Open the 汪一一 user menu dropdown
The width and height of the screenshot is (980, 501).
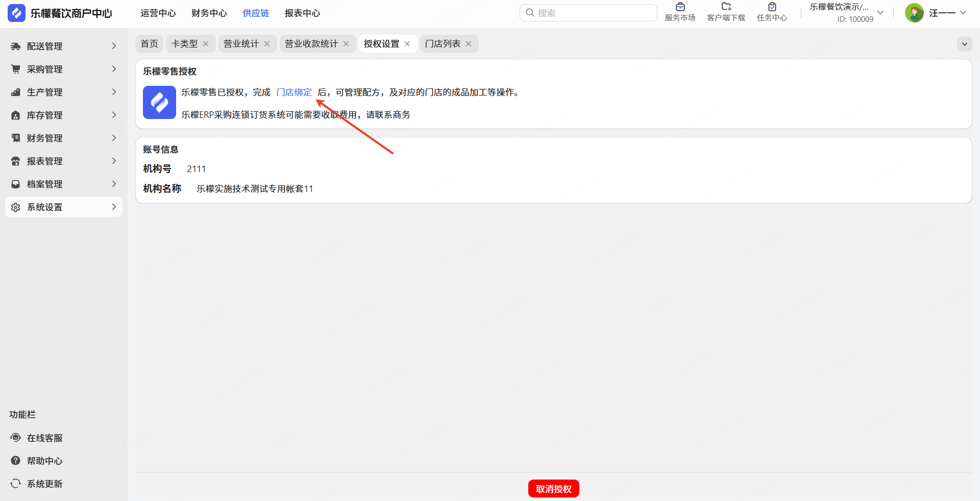[x=963, y=13]
